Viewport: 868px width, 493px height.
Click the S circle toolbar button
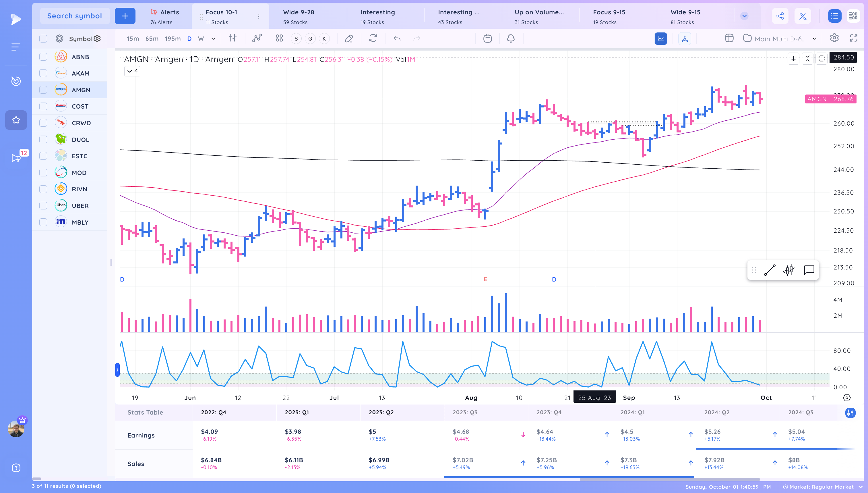tap(296, 38)
